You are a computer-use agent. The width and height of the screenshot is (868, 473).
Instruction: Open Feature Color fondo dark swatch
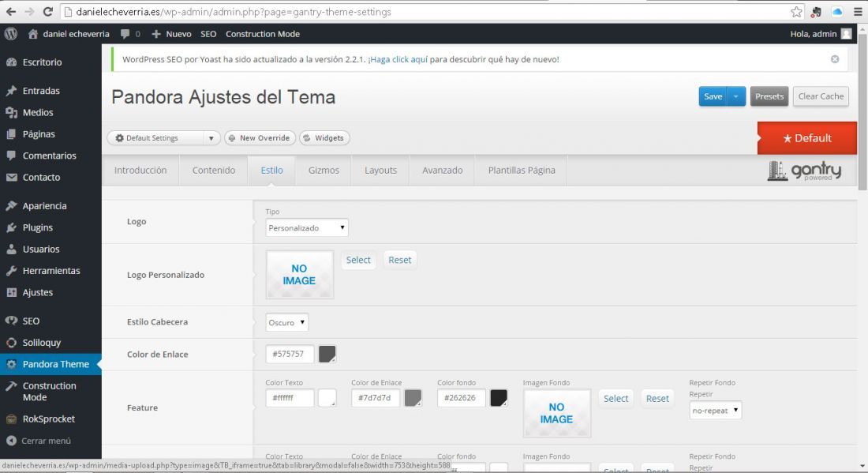click(x=499, y=398)
